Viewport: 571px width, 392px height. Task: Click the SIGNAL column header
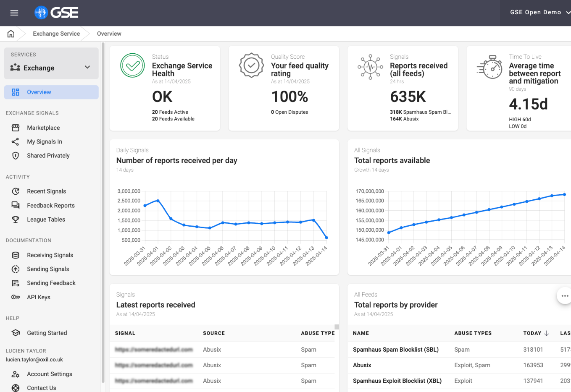[125, 333]
